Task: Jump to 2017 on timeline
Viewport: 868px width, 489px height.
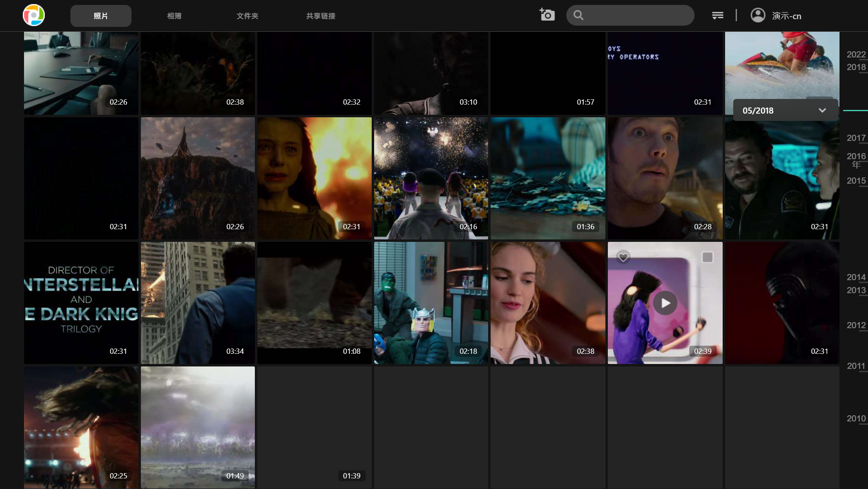Action: [856, 138]
